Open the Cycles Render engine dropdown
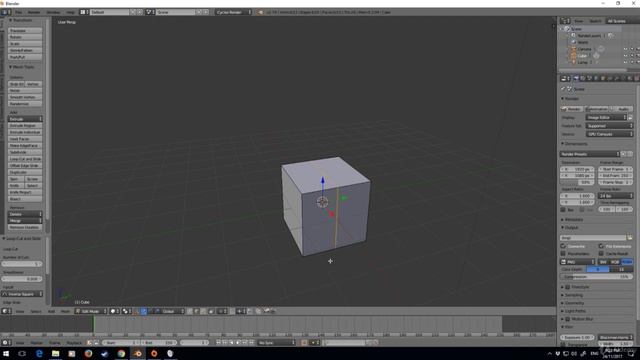 click(x=233, y=12)
